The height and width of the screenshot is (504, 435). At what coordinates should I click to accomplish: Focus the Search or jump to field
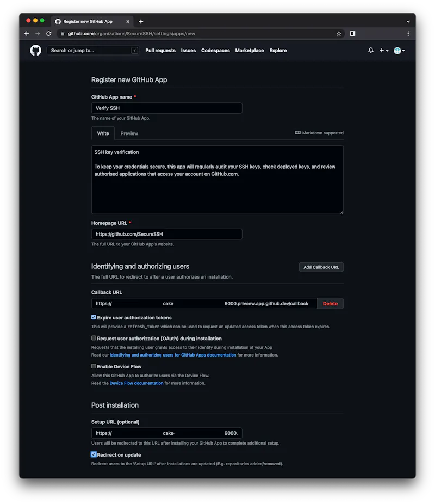tap(93, 51)
